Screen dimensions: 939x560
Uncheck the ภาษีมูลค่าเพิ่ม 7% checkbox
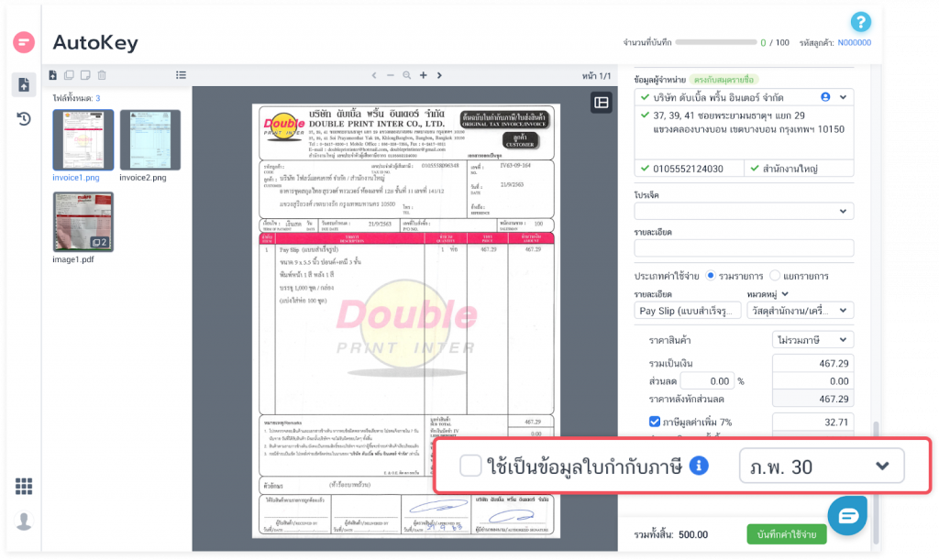(654, 423)
